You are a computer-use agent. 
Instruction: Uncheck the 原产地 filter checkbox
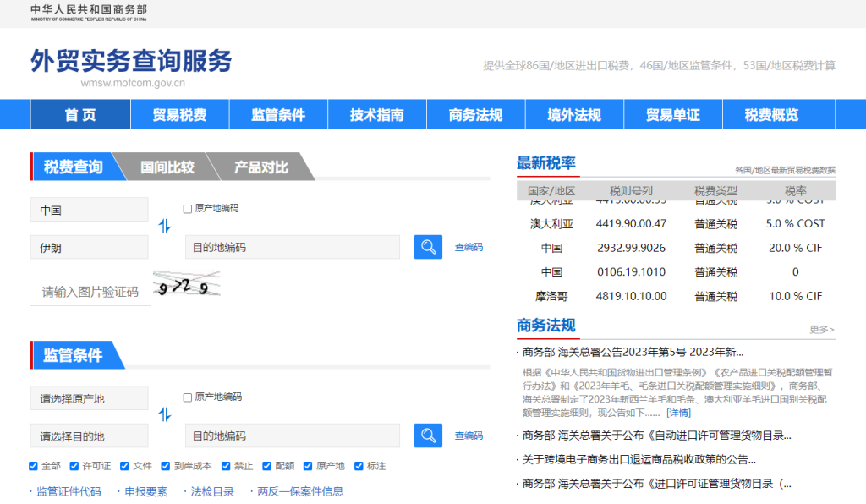point(308,466)
